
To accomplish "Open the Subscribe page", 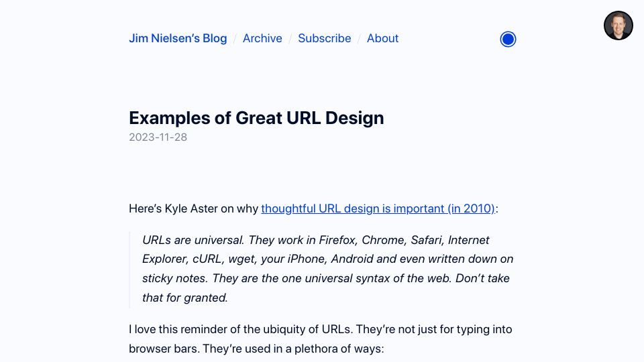I will tap(325, 38).
